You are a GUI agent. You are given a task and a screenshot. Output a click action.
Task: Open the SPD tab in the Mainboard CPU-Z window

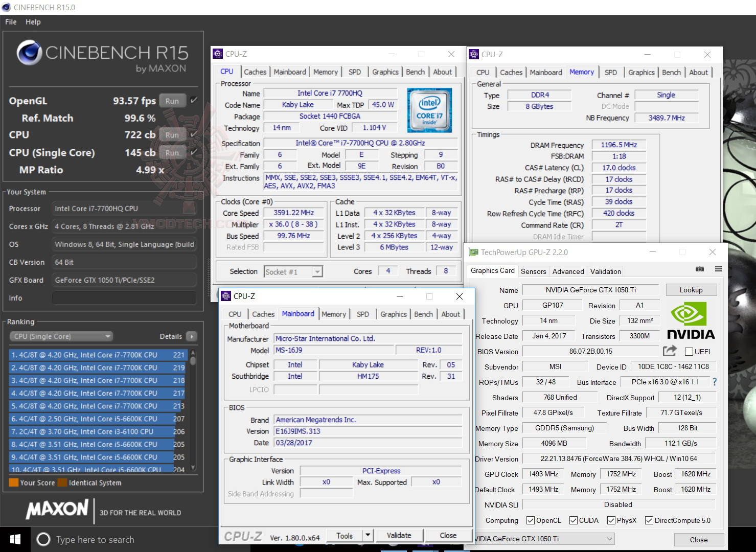click(363, 314)
